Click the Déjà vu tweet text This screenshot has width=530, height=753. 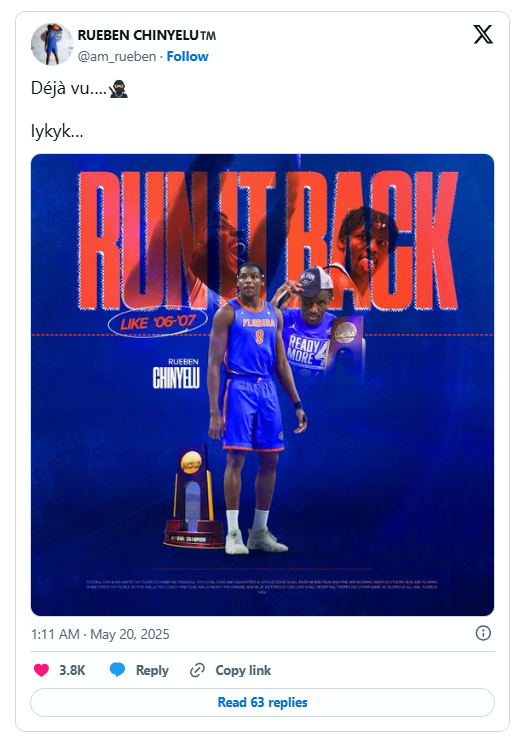pos(69,89)
